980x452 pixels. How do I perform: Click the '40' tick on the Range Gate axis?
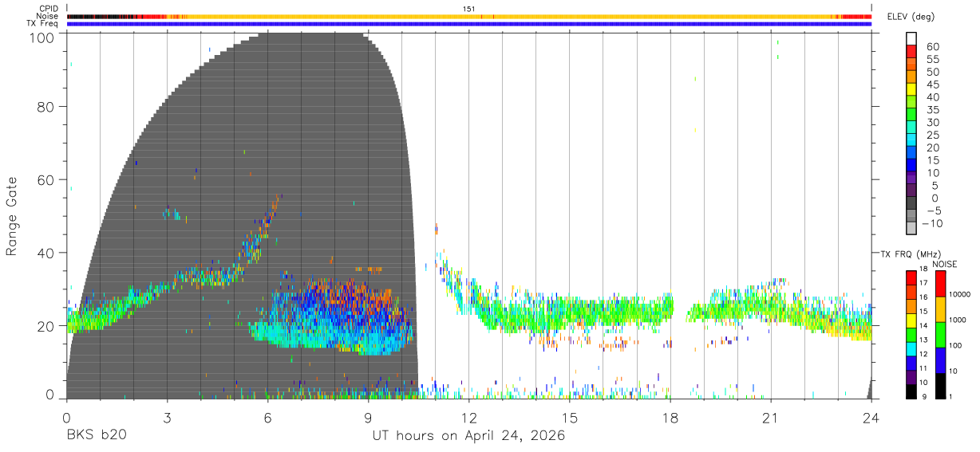45,253
